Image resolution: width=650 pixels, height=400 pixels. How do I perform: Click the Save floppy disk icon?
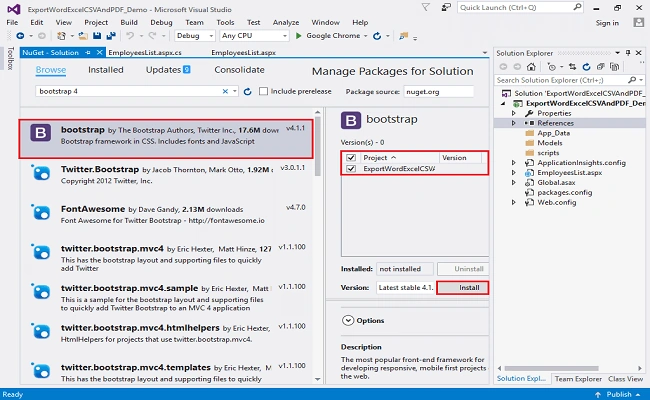click(97, 36)
